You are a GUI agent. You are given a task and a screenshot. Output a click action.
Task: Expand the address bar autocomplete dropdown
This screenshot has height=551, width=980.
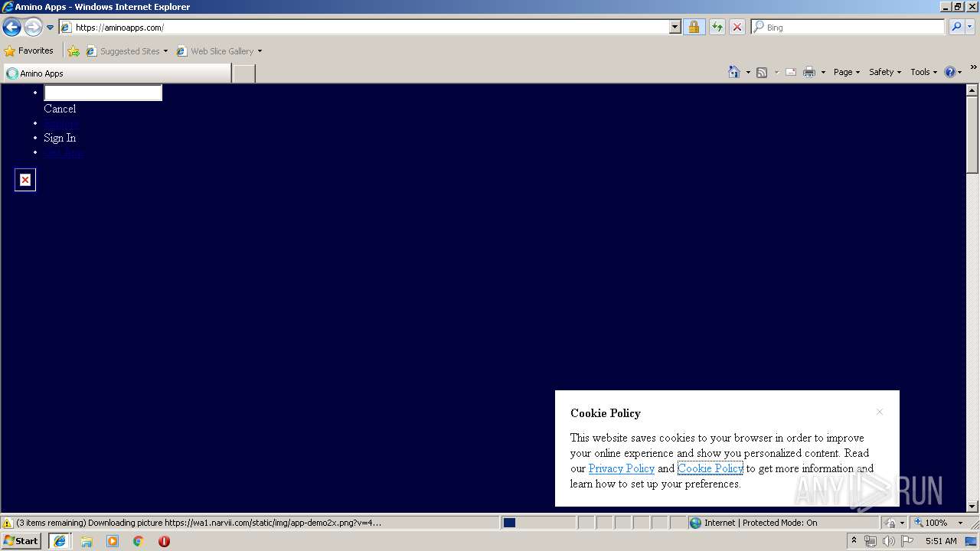tap(675, 28)
